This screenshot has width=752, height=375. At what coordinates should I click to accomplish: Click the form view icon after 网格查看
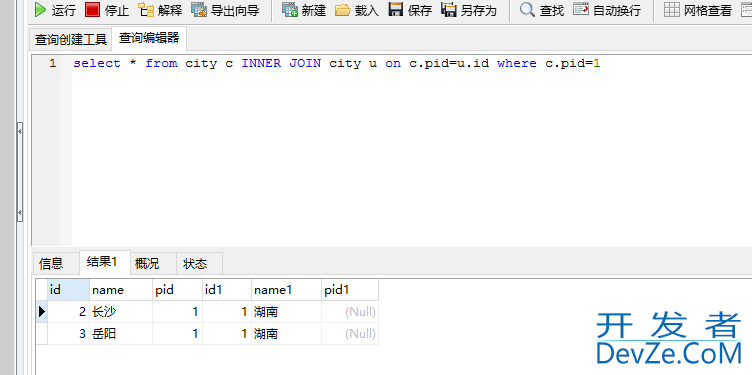[x=747, y=10]
